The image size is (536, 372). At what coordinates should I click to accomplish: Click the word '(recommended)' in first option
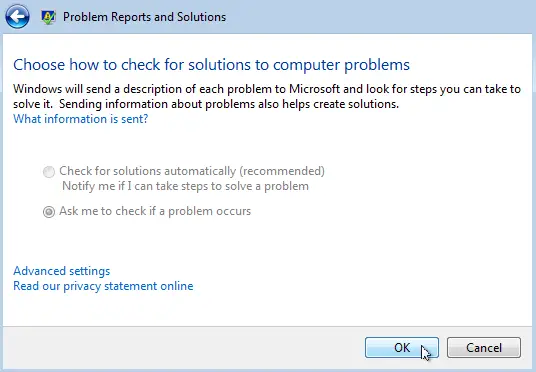(282, 171)
